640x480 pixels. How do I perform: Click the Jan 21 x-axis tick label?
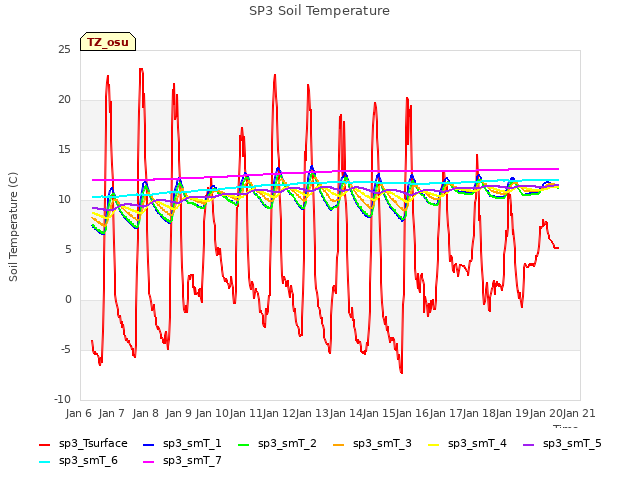579,413
